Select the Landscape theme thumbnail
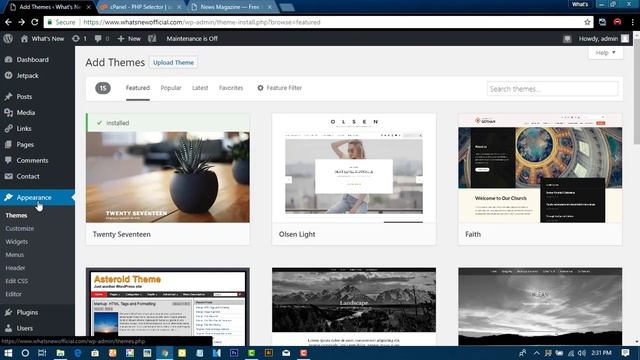The height and width of the screenshot is (360, 640). tap(354, 307)
